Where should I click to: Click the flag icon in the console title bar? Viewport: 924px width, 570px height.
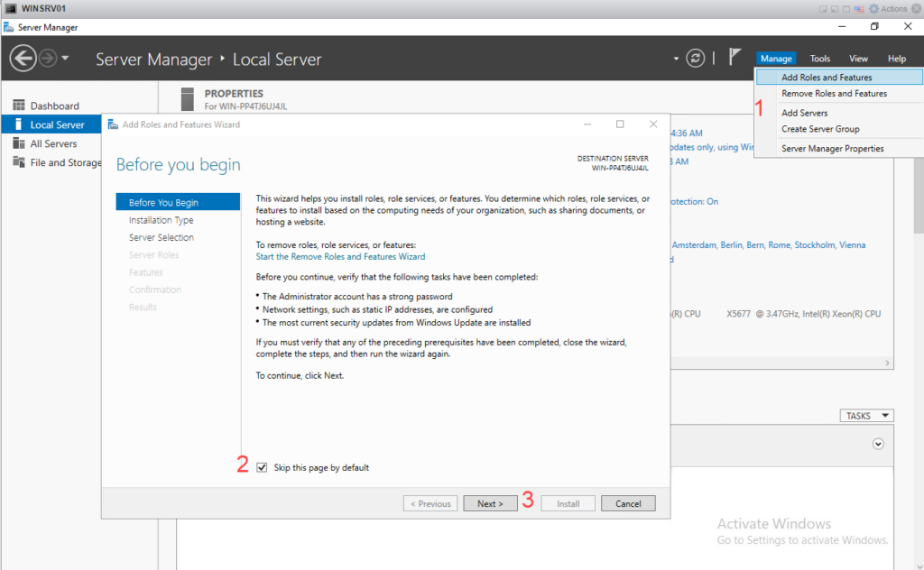click(x=859, y=9)
